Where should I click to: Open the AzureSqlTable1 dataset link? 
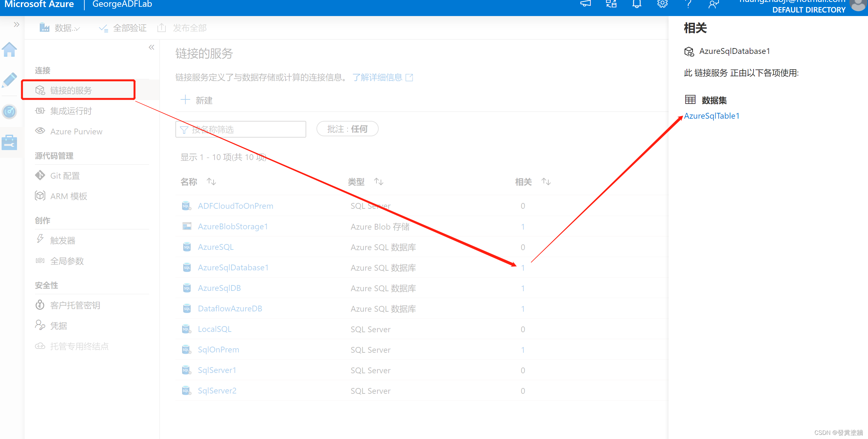click(x=711, y=116)
